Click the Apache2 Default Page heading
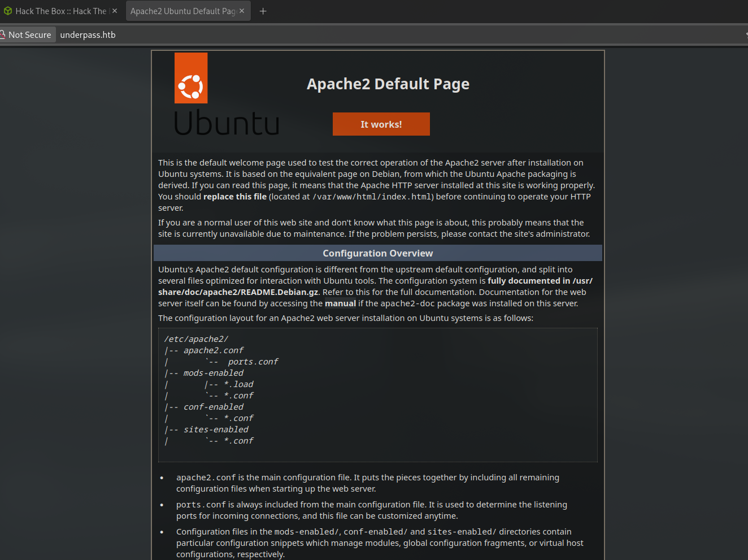Screen dimensions: 748x560 point(388,84)
